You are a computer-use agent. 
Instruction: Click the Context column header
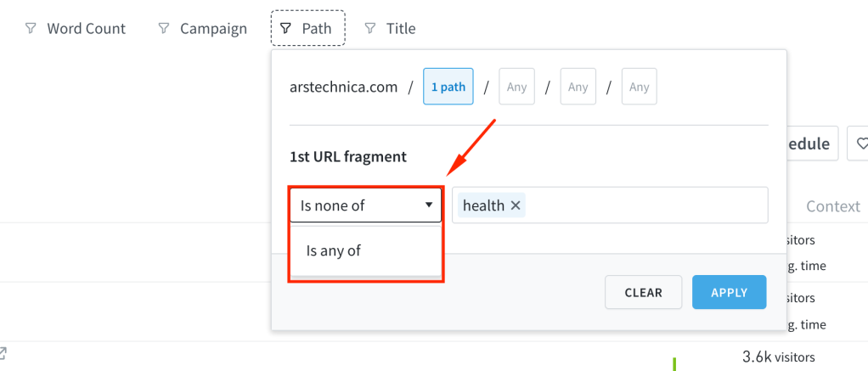point(832,206)
